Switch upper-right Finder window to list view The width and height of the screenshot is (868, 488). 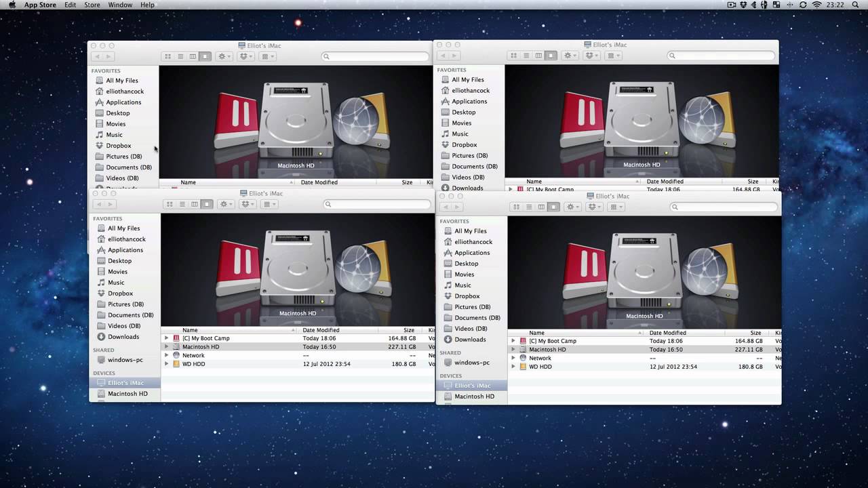point(526,56)
